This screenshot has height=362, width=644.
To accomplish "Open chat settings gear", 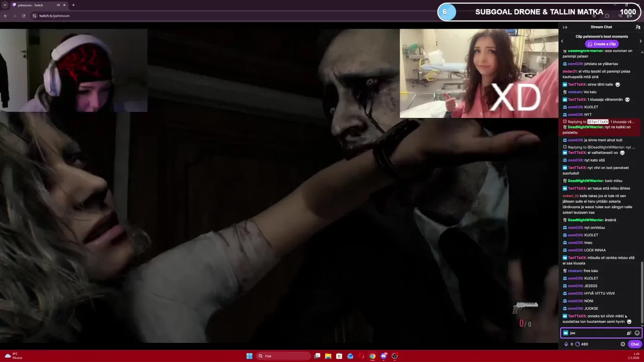I will 623,344.
